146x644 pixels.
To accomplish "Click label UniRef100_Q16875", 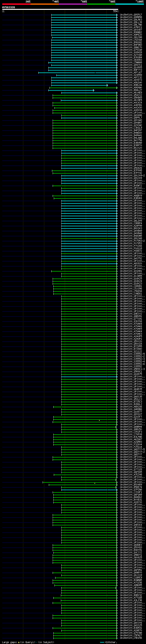I will coord(131,374).
